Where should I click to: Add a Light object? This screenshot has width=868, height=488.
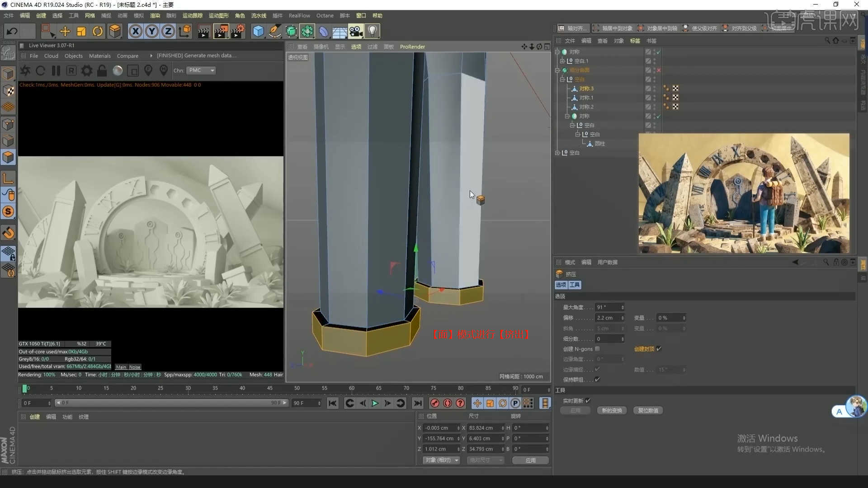372,31
